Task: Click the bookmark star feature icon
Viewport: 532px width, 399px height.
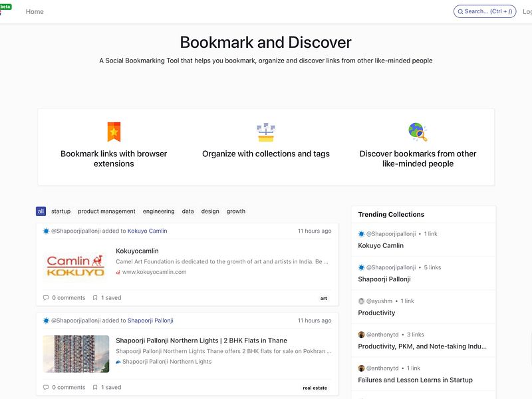Action: coord(114,132)
